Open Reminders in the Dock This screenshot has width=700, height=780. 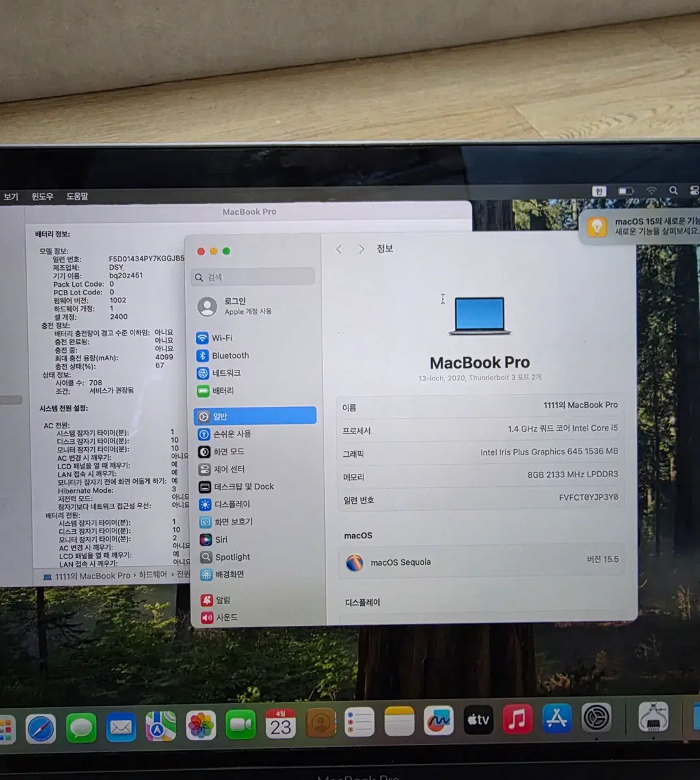click(x=359, y=722)
